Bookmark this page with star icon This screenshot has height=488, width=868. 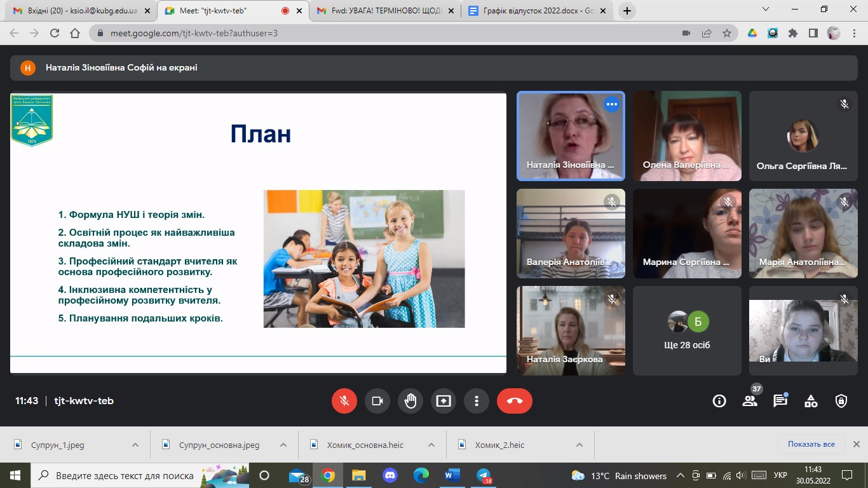coord(727,34)
